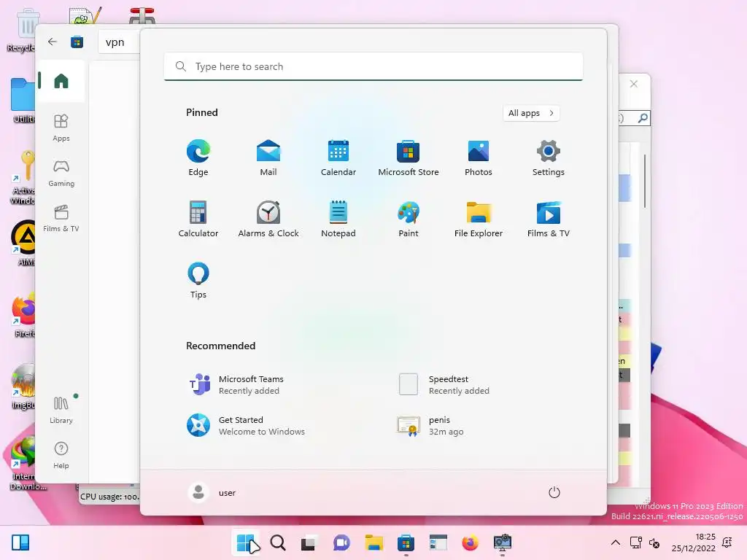Select Apps in Microsoft Store sidebar
This screenshot has width=747, height=560.
61,128
